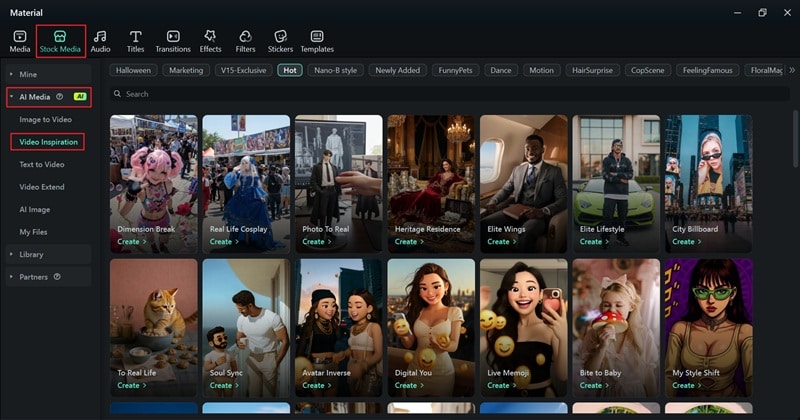Viewport: 800px width, 420px height.
Task: Click the vertical scrollbar of template grid
Action: (795, 138)
